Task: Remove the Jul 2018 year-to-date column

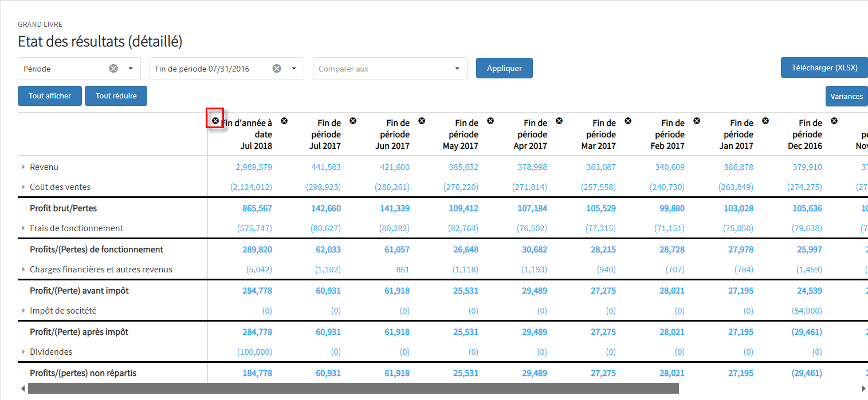Action: (x=215, y=121)
